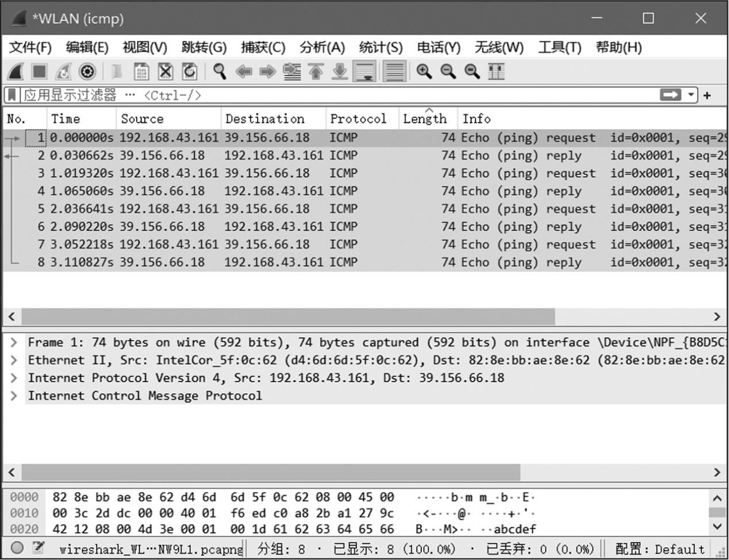Sort by Protocol column header
729x560 pixels.
click(363, 118)
